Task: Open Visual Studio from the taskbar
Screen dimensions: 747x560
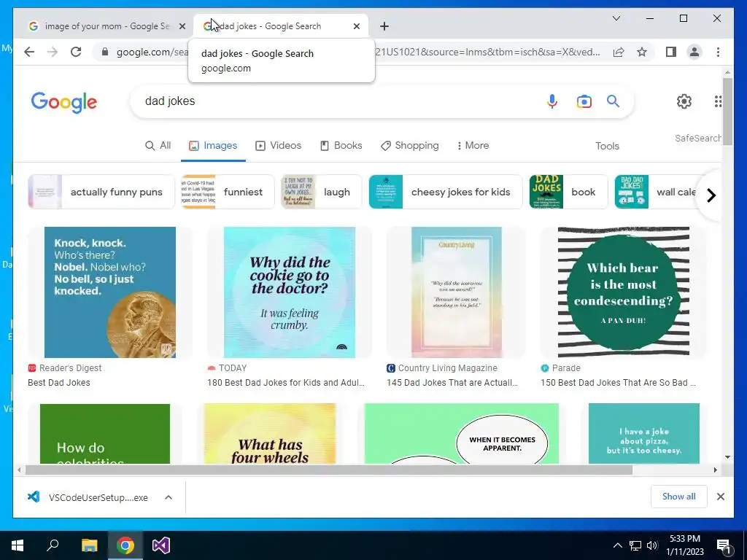Action: pyautogui.click(x=161, y=545)
